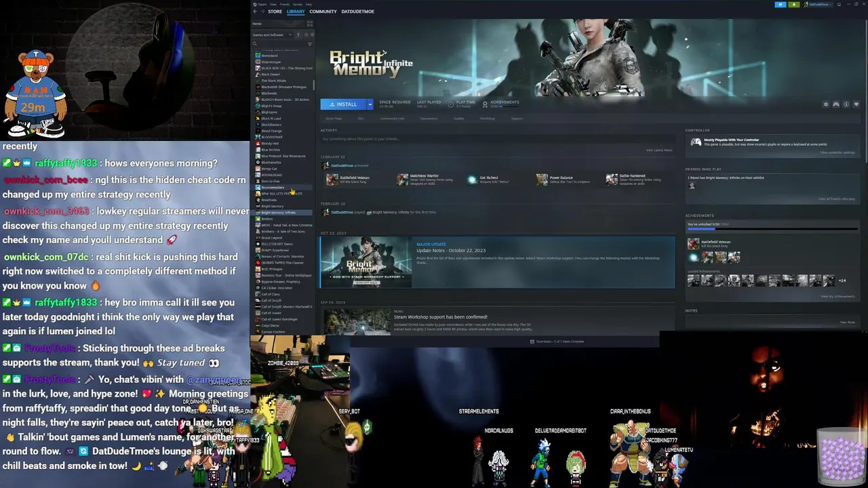Open the STORE tab
Screen dimensions: 868x488
coord(275,12)
